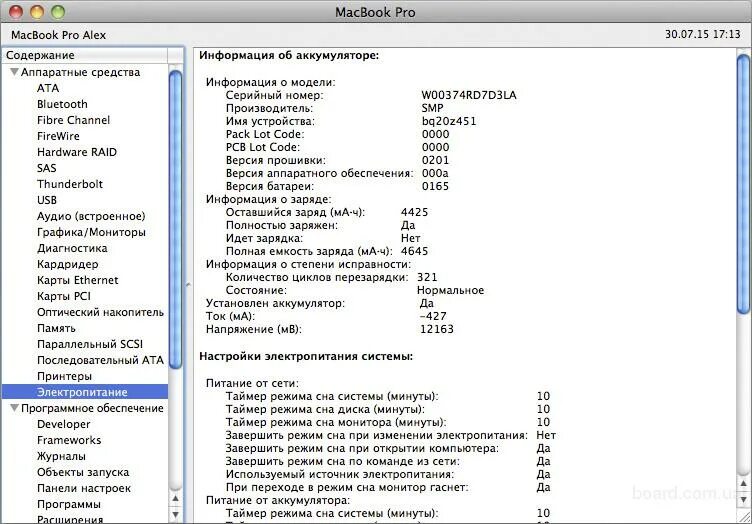Select Карты PCI entry

click(64, 296)
